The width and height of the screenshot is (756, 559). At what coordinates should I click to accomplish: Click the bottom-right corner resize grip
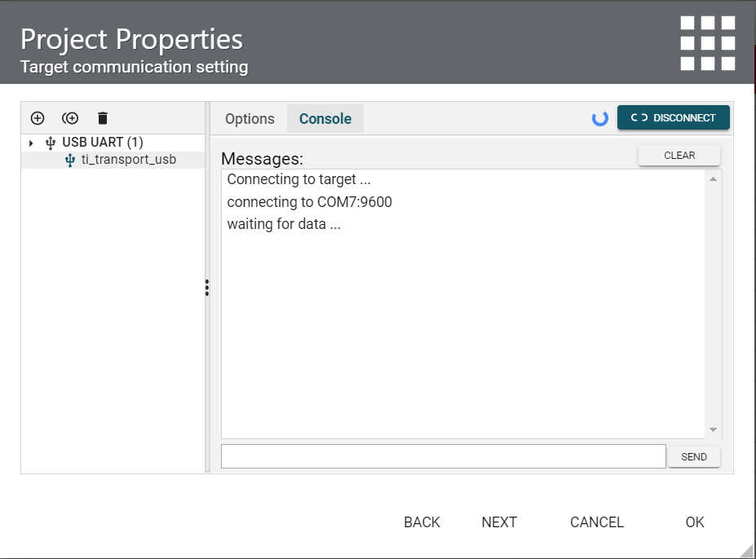pyautogui.click(x=747, y=550)
